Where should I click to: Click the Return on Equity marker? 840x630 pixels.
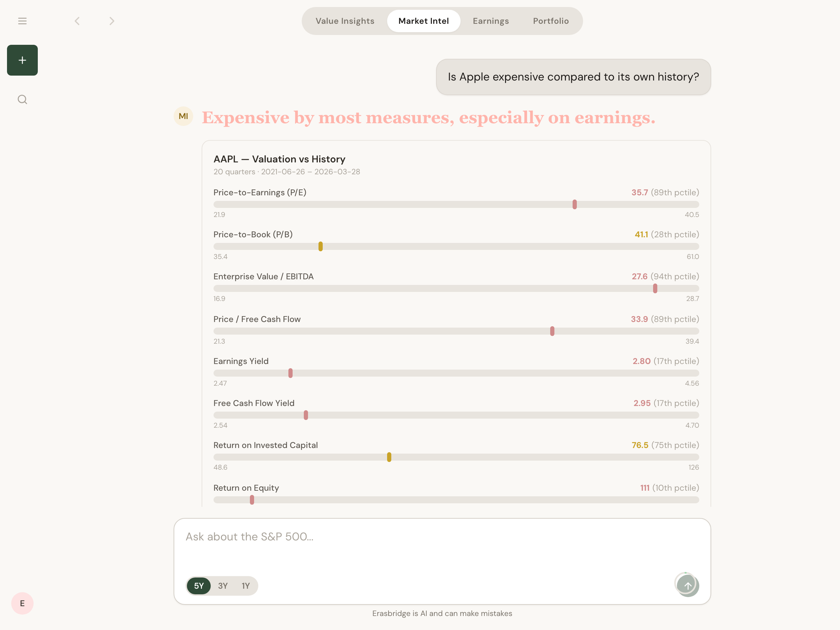(252, 500)
